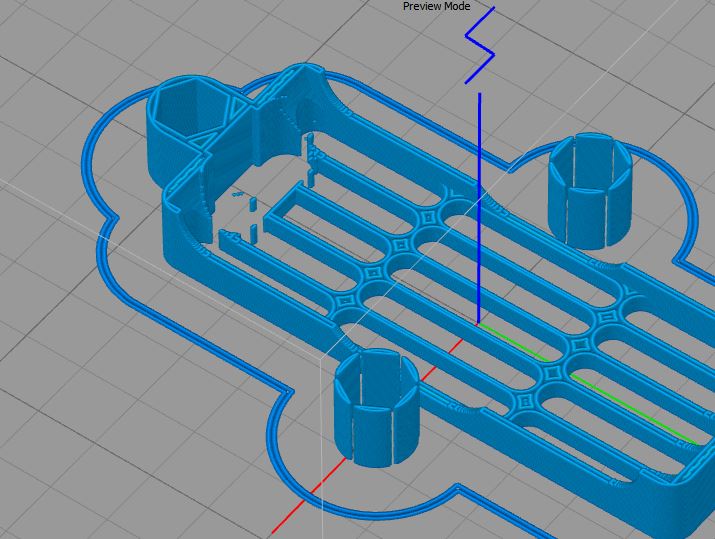The height and width of the screenshot is (539, 715).
Task: Select the blue vertical Z axis line
Action: (x=479, y=209)
